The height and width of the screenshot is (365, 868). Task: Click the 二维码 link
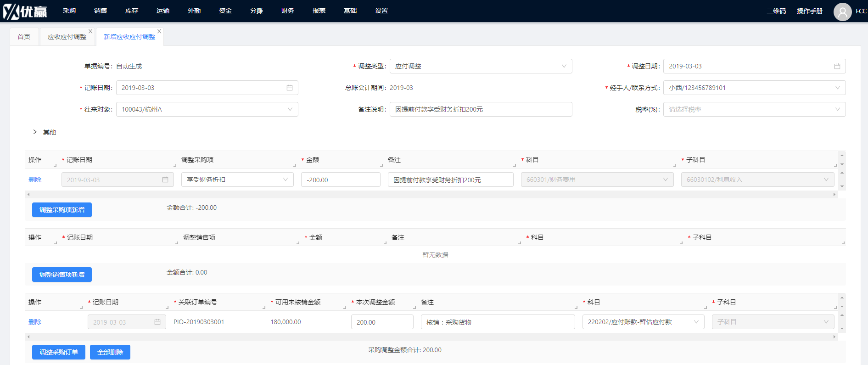click(x=776, y=11)
